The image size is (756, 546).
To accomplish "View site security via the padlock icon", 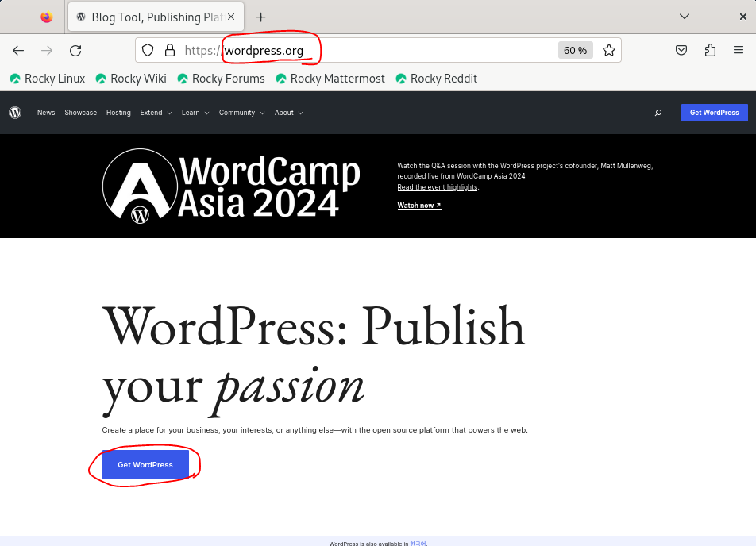I will 170,50.
